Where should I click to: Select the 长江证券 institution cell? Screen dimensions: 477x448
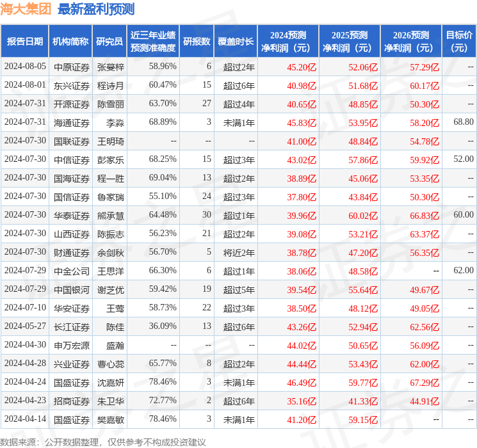[x=72, y=327]
